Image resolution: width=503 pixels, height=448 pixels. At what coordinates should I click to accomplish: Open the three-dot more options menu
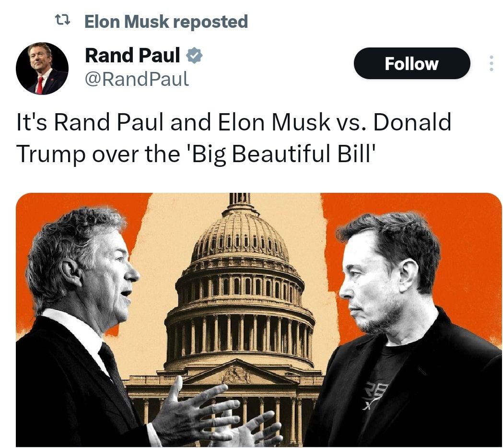click(x=491, y=63)
